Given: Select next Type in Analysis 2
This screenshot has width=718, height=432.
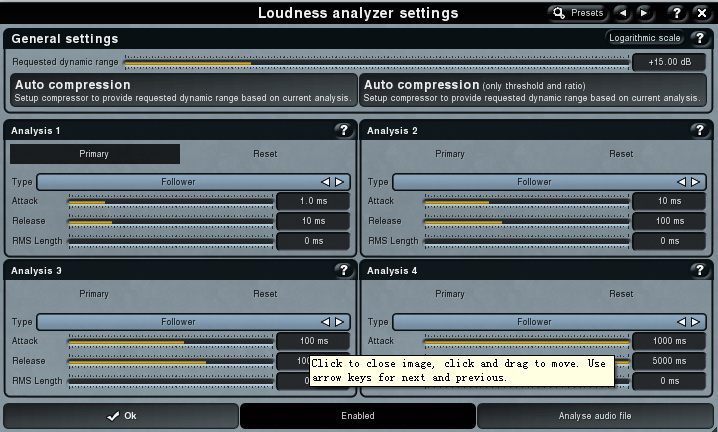Looking at the screenshot, I should [x=695, y=182].
